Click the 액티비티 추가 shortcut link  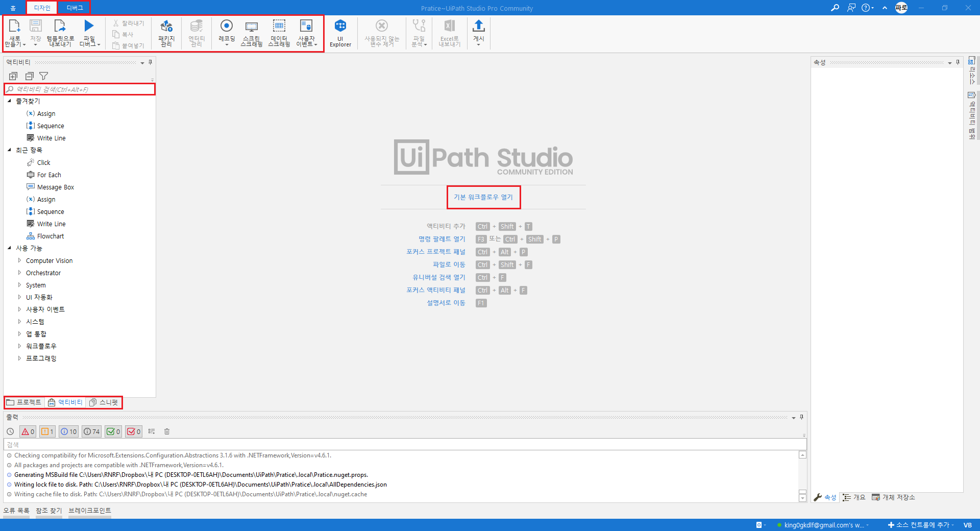coord(446,226)
